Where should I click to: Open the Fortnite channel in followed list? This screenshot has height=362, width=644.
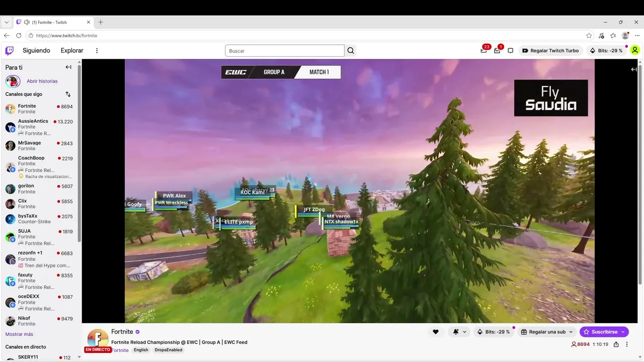[x=39, y=109]
